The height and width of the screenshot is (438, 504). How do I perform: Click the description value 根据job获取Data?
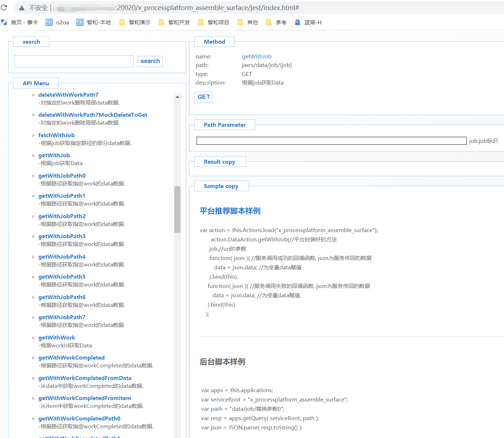tap(263, 83)
